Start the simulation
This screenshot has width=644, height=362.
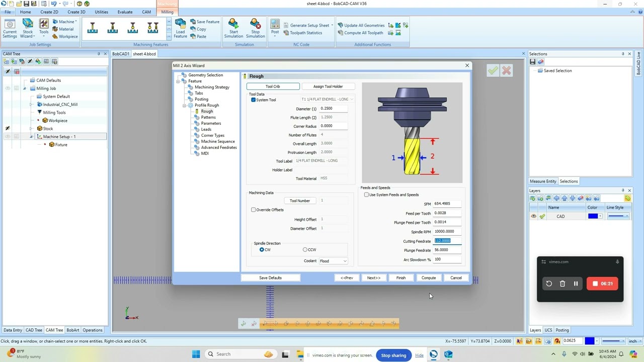(x=233, y=29)
